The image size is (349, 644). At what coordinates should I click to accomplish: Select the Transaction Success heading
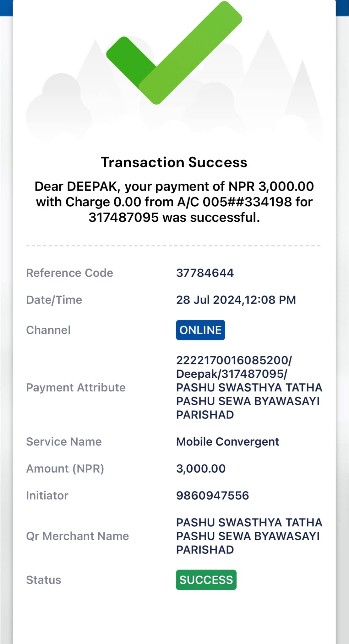click(x=174, y=162)
